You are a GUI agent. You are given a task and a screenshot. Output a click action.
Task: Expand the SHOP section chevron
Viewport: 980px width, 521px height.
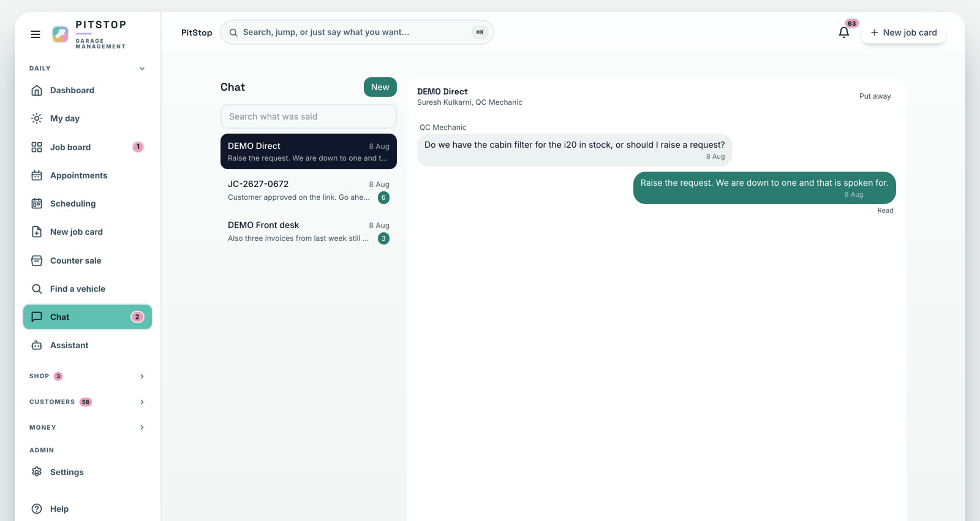pyautogui.click(x=142, y=376)
